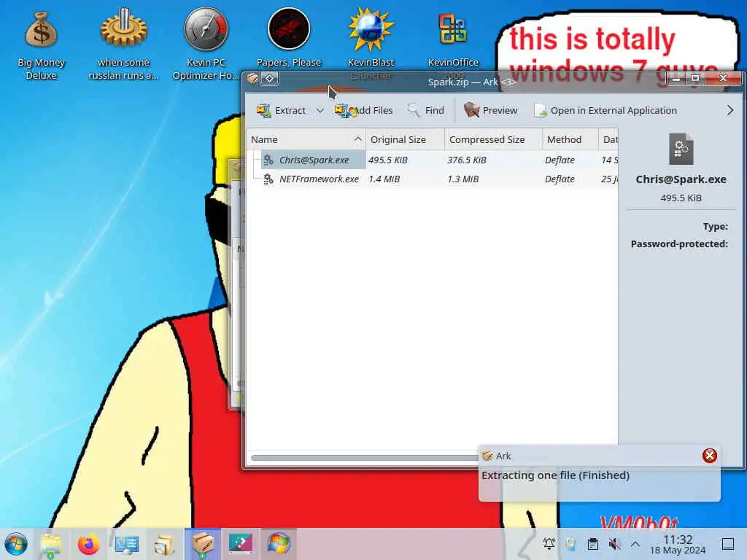The height and width of the screenshot is (560, 747).
Task: Open the documents stack taskbar icon
Action: (164, 544)
